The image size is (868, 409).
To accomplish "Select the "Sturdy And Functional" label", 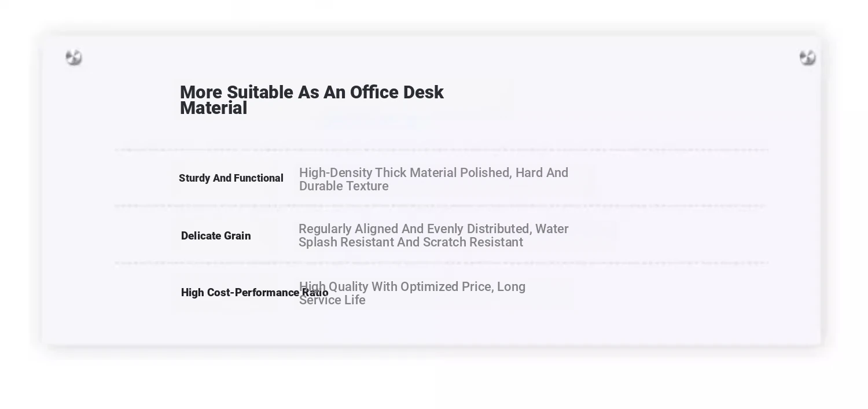I will (231, 178).
